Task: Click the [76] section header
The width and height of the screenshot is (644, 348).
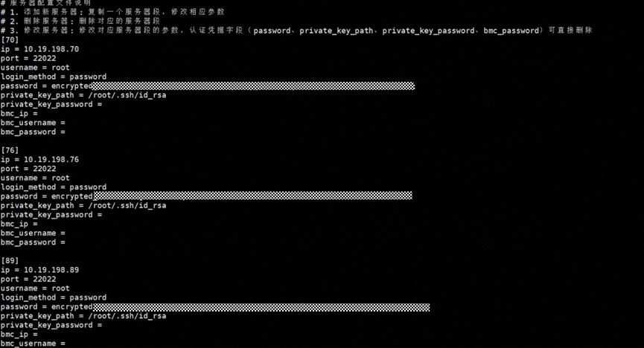Action: point(10,150)
